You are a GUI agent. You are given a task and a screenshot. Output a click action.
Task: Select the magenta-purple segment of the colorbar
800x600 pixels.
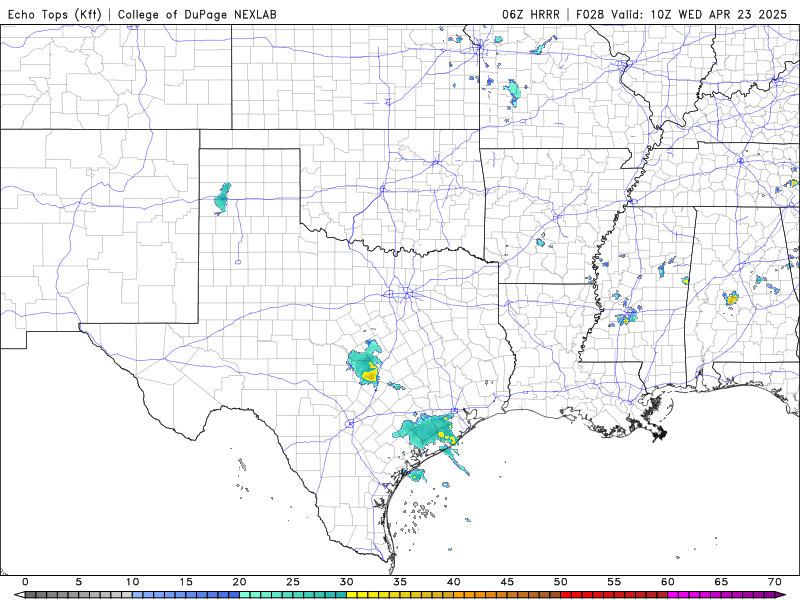pos(721,595)
